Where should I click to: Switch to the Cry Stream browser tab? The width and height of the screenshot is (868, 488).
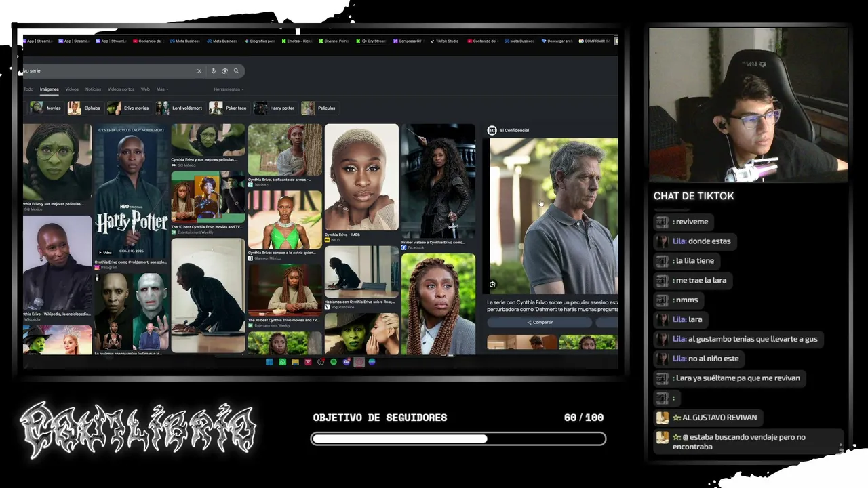point(371,41)
